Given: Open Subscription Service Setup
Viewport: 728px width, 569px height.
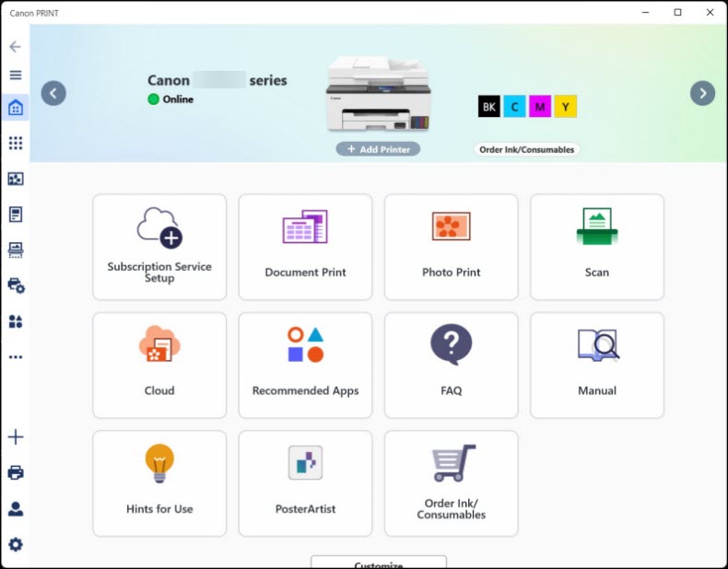Looking at the screenshot, I should click(x=159, y=246).
